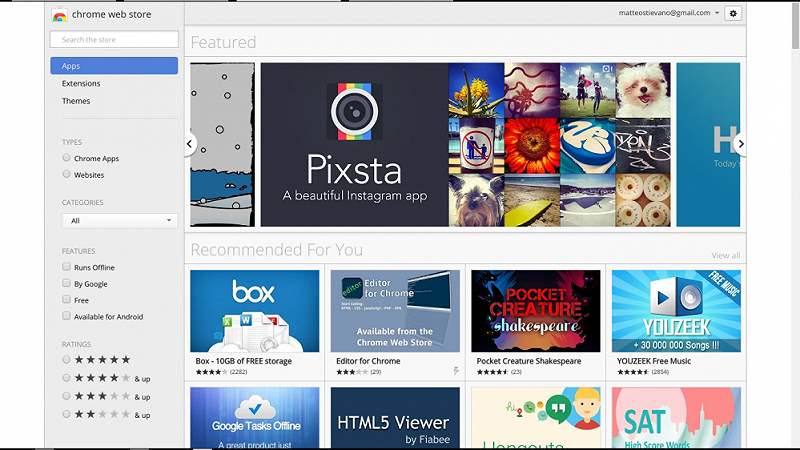Click YOUZEEK Free Music title link
The image size is (800, 450).
[x=654, y=361]
